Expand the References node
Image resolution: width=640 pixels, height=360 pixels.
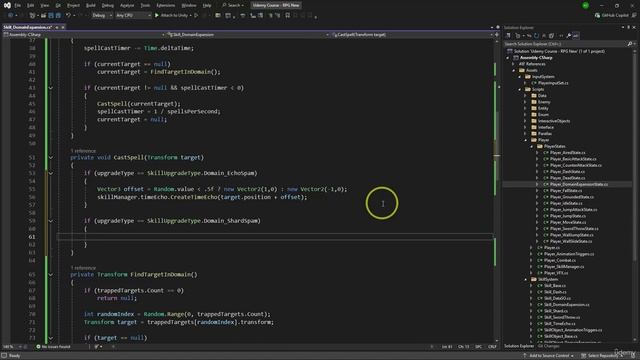(x=514, y=64)
